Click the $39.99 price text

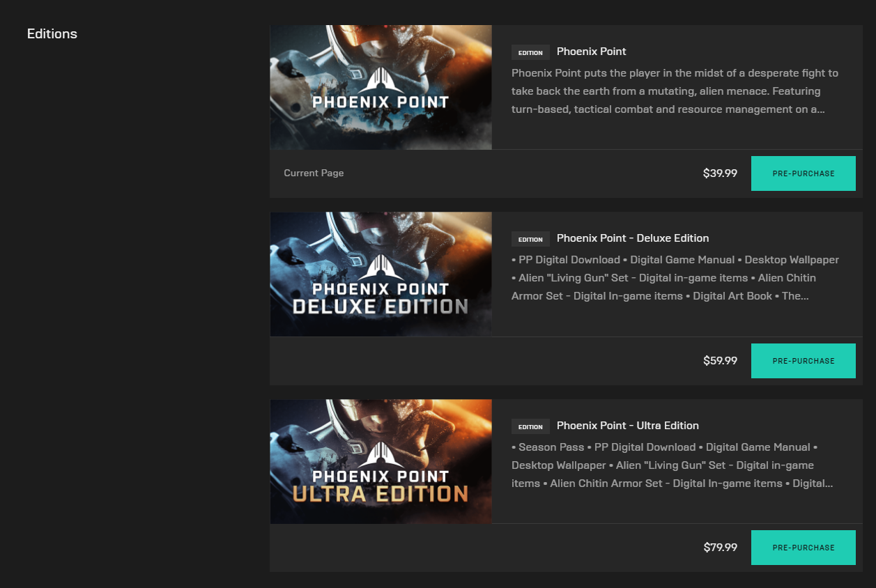720,173
